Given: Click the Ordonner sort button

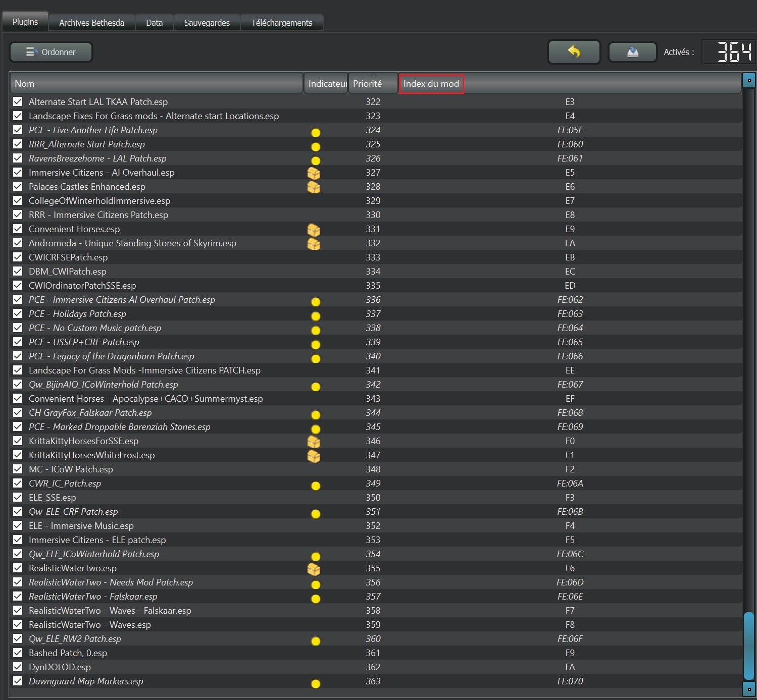Looking at the screenshot, I should click(x=51, y=52).
